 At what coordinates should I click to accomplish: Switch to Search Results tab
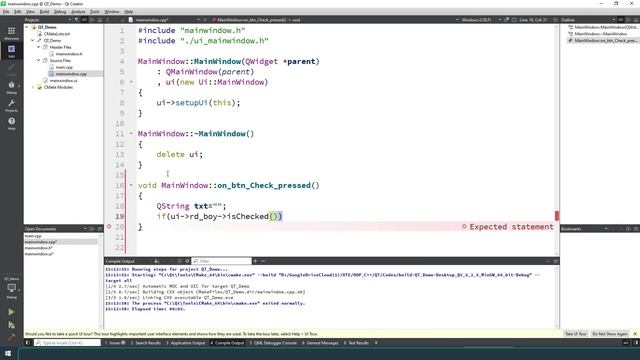[x=146, y=343]
